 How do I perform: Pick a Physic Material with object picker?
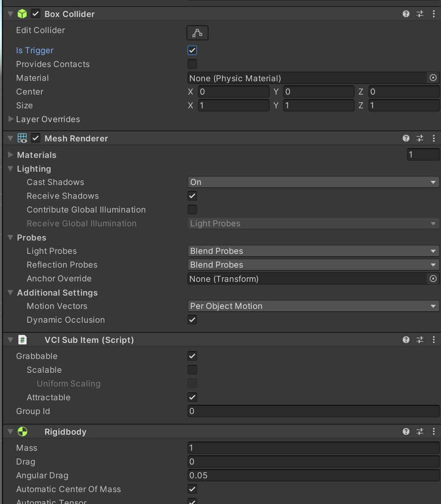[433, 78]
